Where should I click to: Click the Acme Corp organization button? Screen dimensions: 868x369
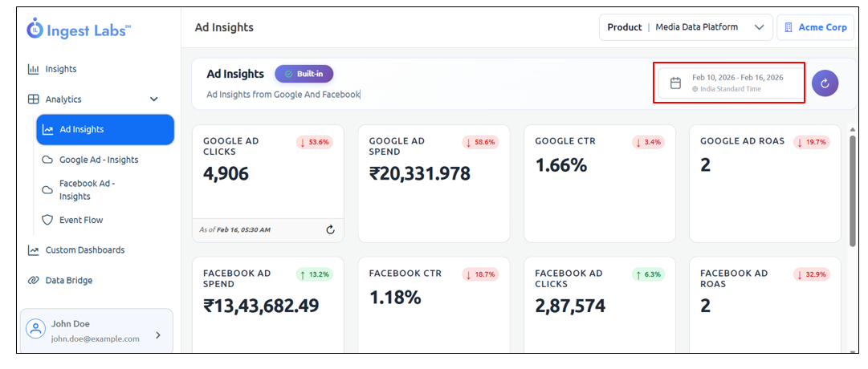814,27
